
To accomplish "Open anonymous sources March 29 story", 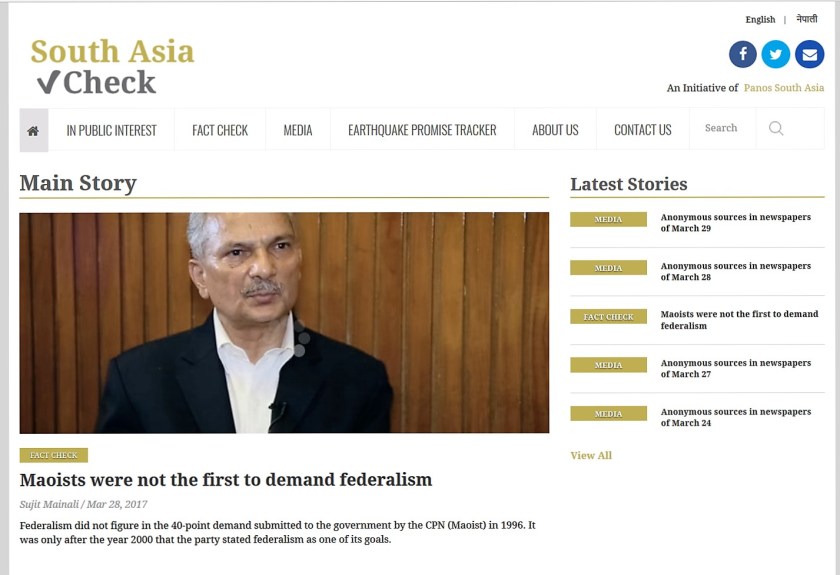I will pyautogui.click(x=736, y=222).
